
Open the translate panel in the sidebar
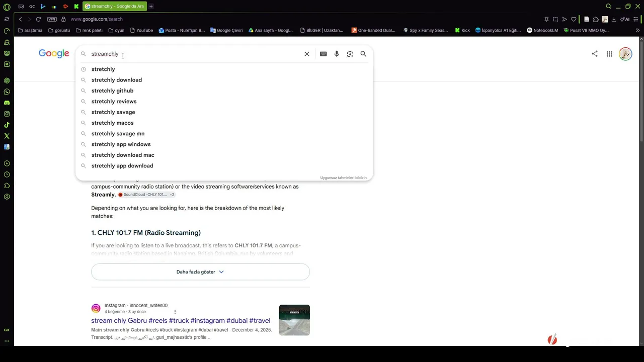point(7,147)
